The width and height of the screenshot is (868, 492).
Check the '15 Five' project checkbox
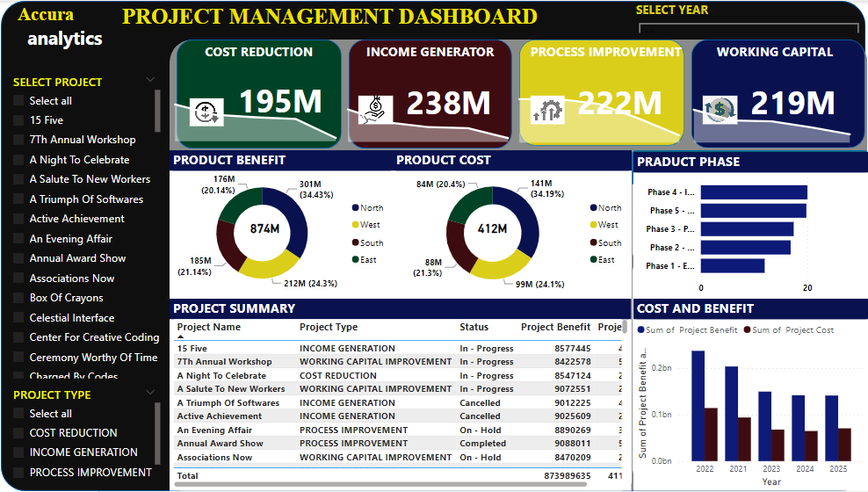[x=18, y=120]
